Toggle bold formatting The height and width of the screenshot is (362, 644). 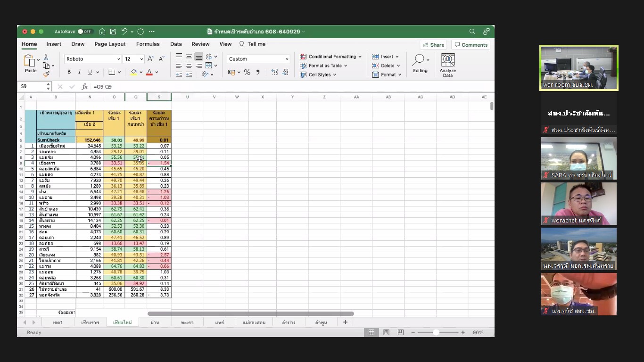[x=69, y=72]
